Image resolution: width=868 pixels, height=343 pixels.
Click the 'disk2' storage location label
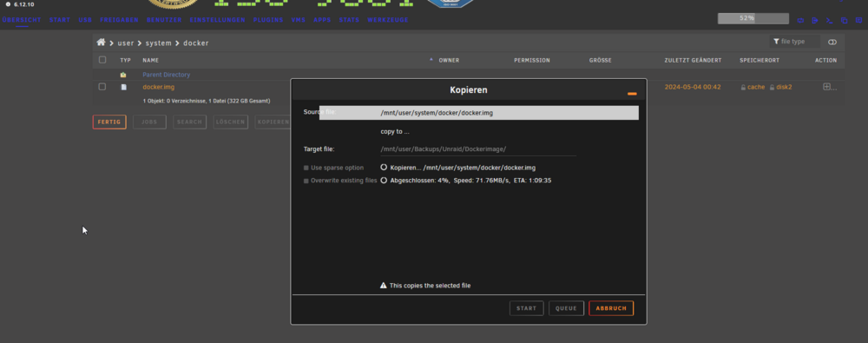coord(784,87)
